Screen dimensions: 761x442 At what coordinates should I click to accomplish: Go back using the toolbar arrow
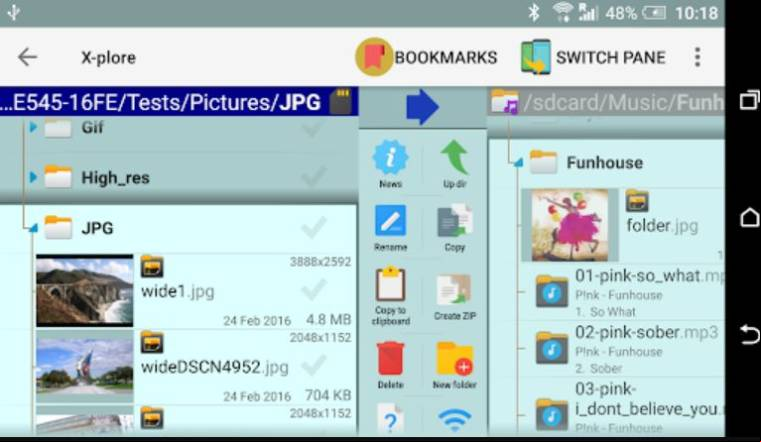click(x=27, y=57)
